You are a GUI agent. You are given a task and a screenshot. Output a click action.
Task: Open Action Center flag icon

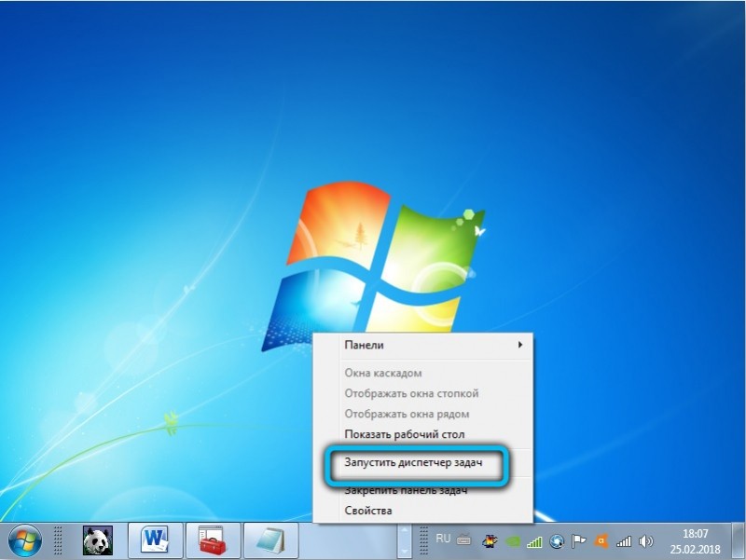coord(578,541)
